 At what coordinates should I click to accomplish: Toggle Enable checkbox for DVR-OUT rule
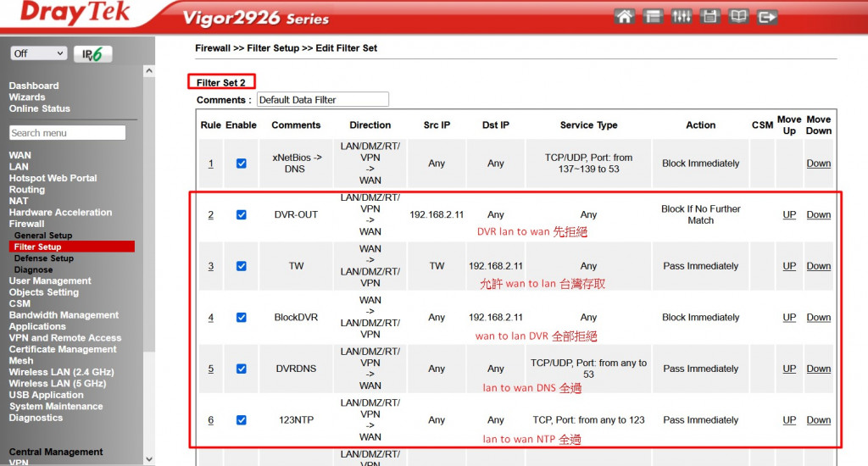242,214
